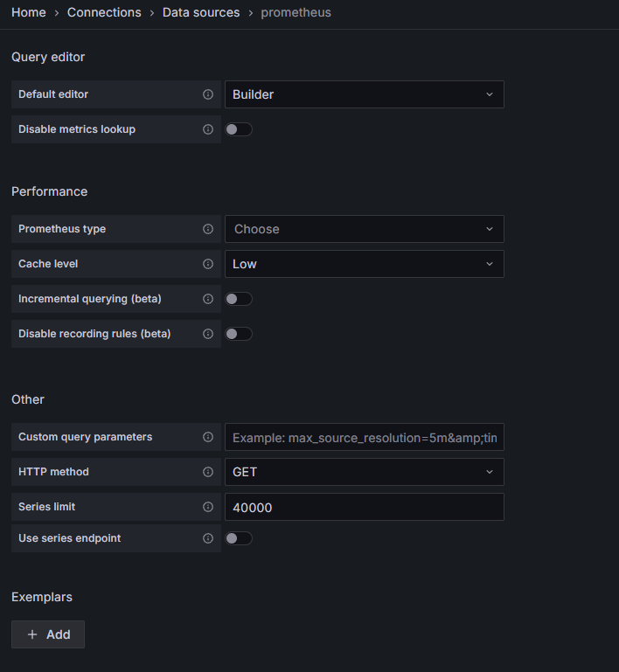Click info icon beside Disable metrics lookup

(208, 129)
